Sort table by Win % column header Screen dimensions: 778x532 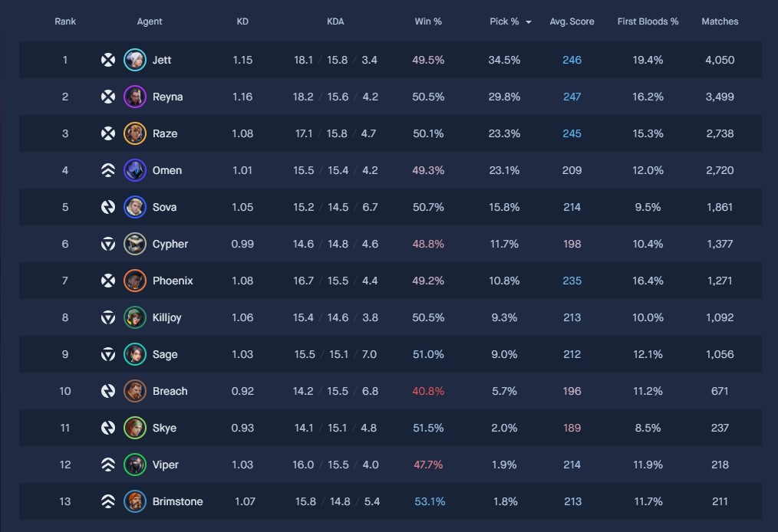(x=428, y=21)
